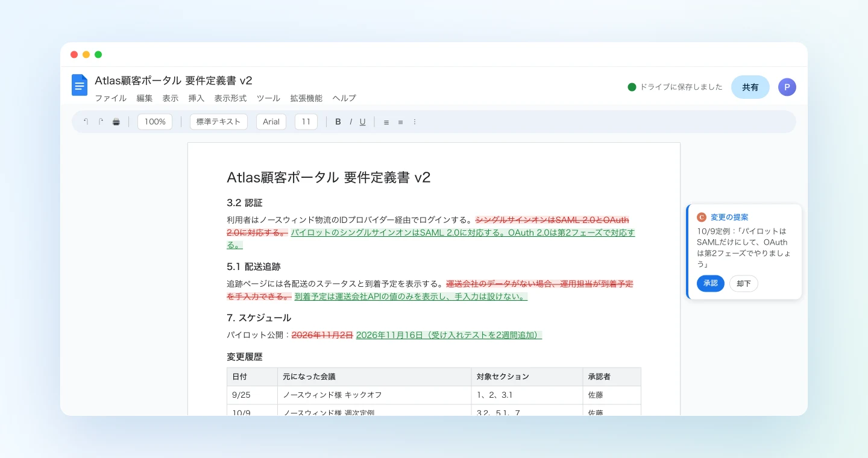
Task: Click the green Drive saved status dot
Action: [632, 87]
